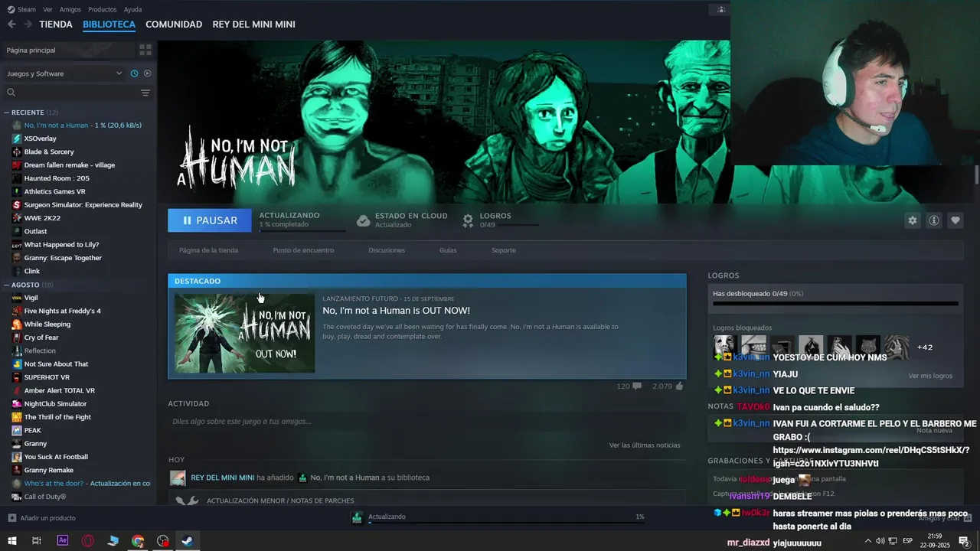Viewport: 980px width, 551px height.
Task: Click the ready-to-play filter icon
Action: [148, 73]
